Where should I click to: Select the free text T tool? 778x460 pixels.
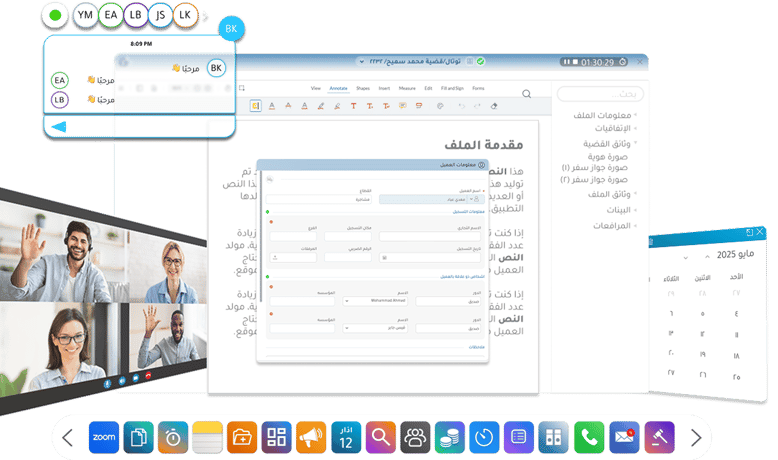point(353,106)
